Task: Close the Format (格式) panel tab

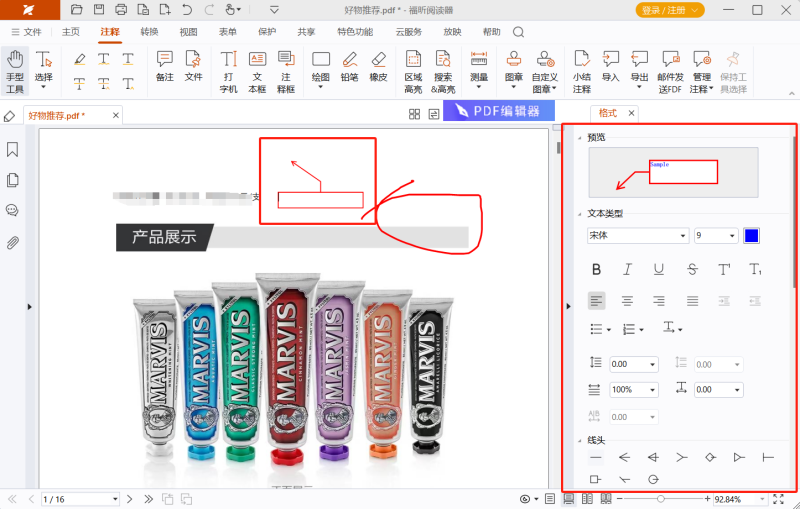Action: pyautogui.click(x=631, y=113)
